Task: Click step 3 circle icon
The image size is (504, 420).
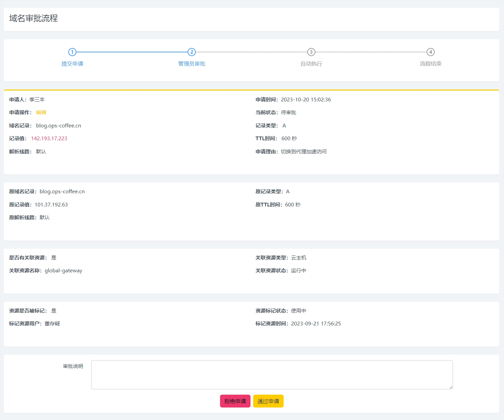Action: coord(311,52)
